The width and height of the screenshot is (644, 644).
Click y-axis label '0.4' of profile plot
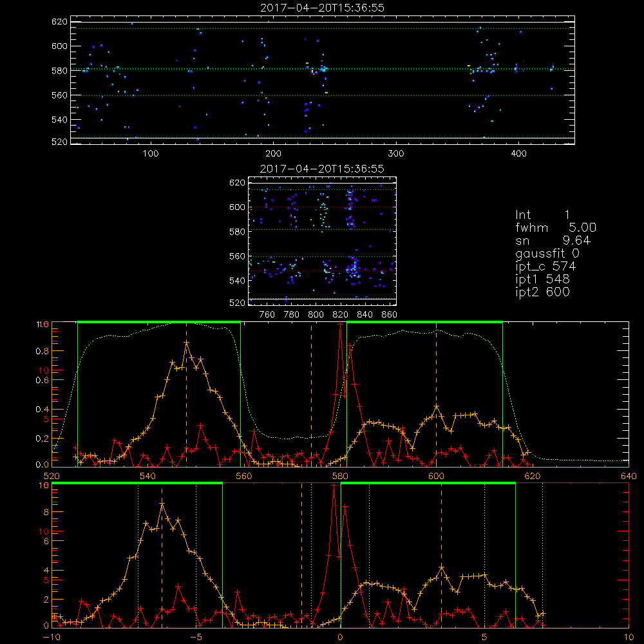click(x=43, y=410)
